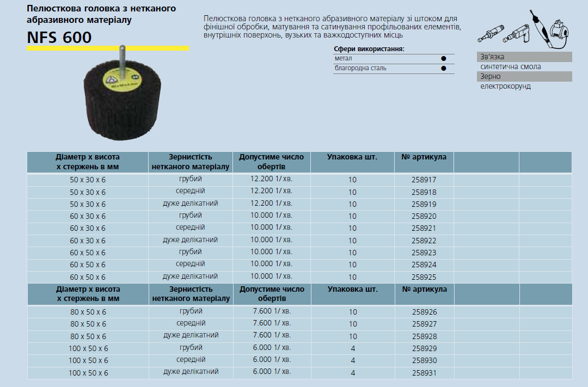This screenshot has width=588, height=387.
Task: Click the 80 x 50 x 6 size in row 258926
Action: click(88, 312)
